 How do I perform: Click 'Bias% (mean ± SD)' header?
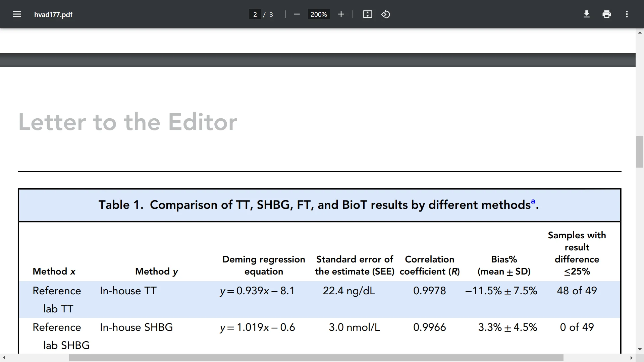click(504, 265)
